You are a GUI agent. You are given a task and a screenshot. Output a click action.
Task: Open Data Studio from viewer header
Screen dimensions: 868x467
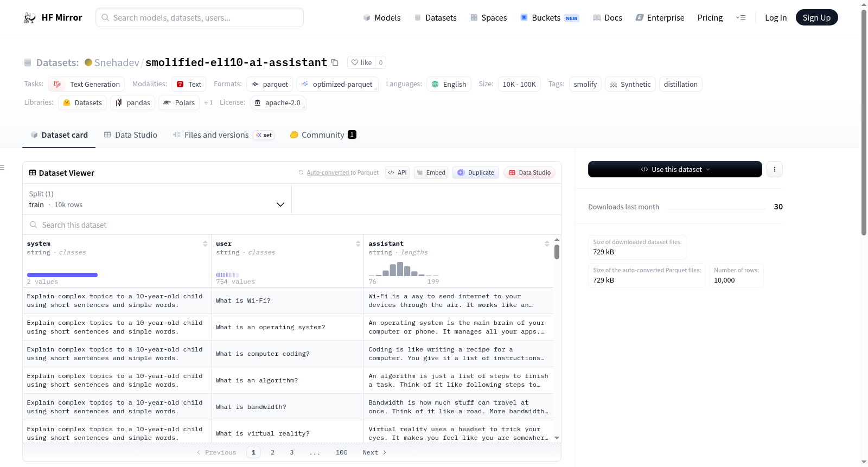pyautogui.click(x=529, y=172)
